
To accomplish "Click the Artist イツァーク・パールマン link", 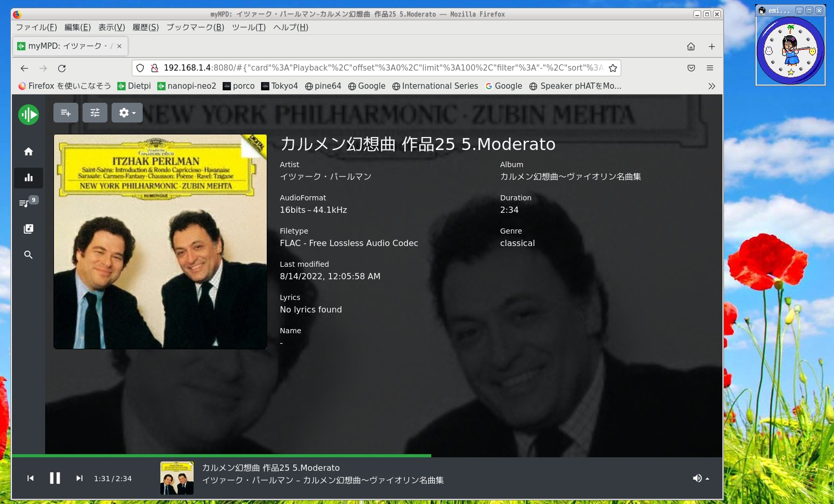I will [x=325, y=176].
